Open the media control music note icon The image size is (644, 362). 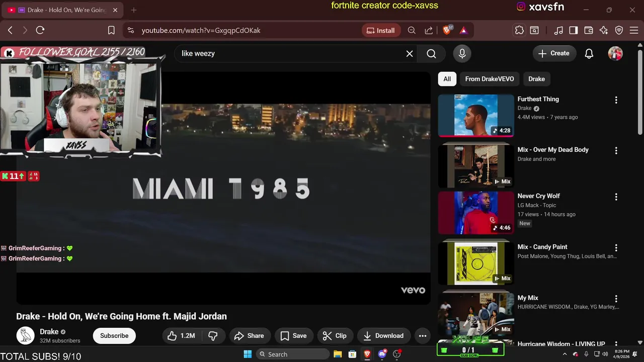(558, 30)
